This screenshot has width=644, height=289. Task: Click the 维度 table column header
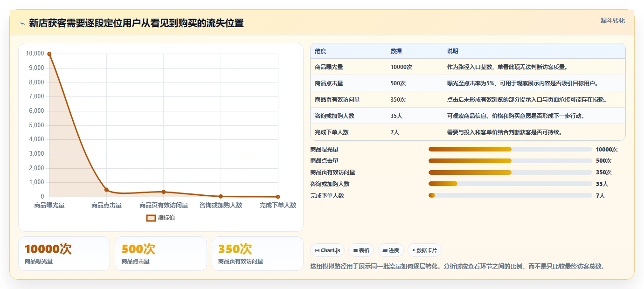click(x=320, y=51)
